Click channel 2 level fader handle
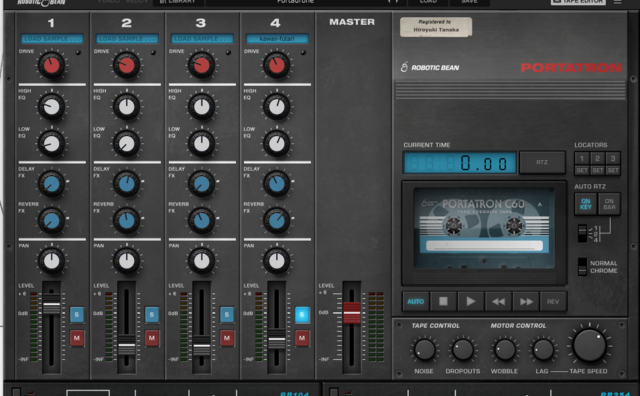 (127, 346)
